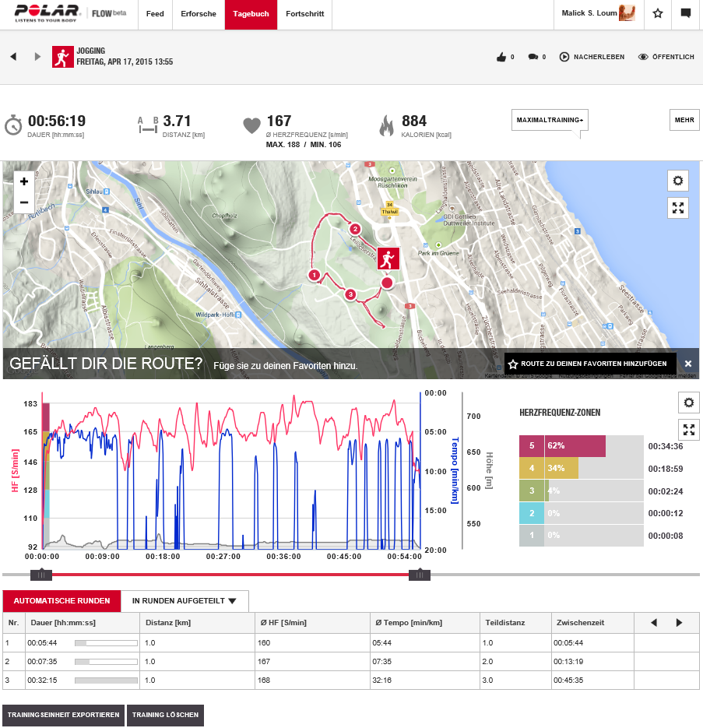Screen dimensions: 703x728
Task: Like this training with thumbs-up icon
Action: [501, 57]
